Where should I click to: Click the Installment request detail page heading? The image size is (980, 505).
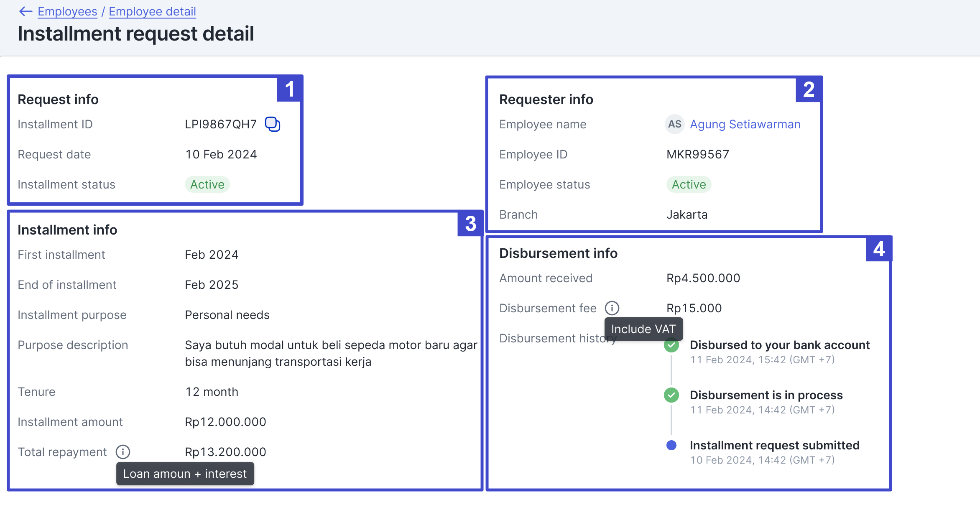(x=136, y=33)
